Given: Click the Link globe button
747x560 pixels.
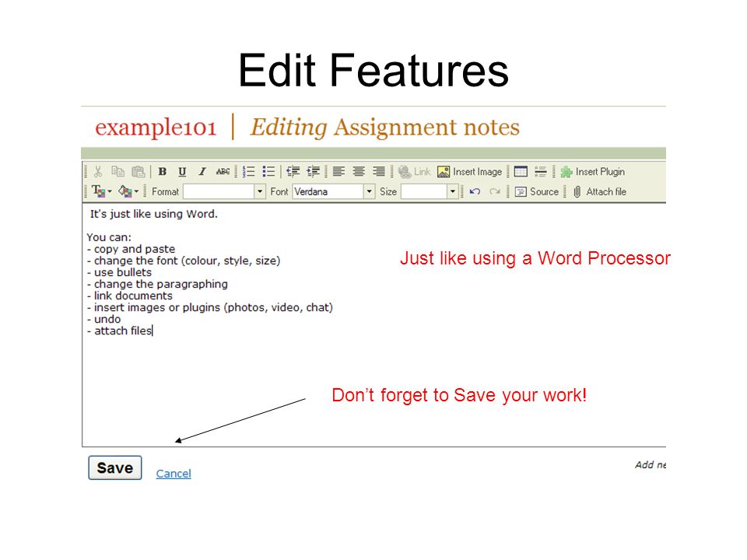Looking at the screenshot, I should 414,171.
